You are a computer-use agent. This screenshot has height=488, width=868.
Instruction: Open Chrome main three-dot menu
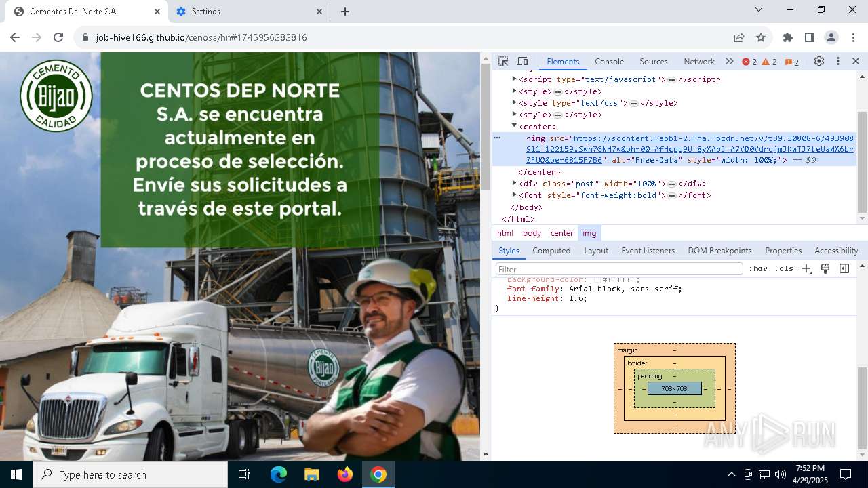tap(852, 37)
